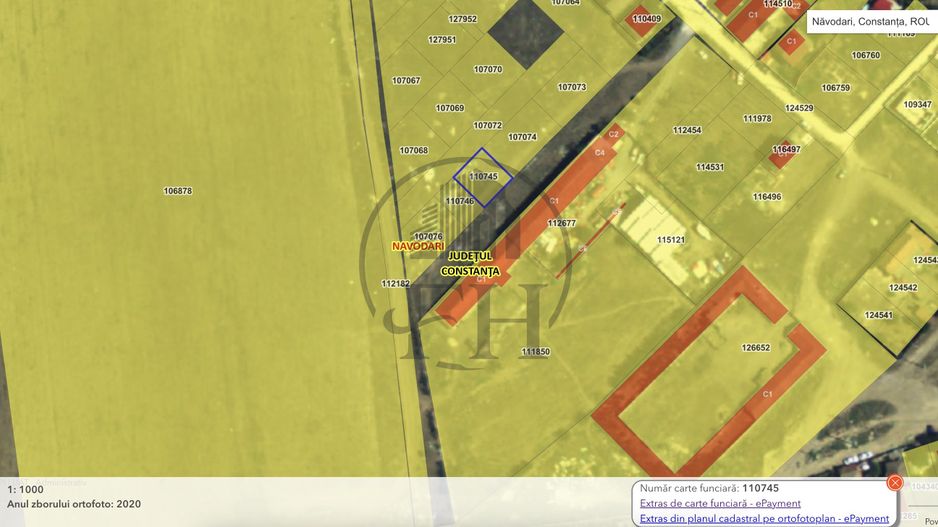Select parcel 112454 on the map

[x=687, y=130]
